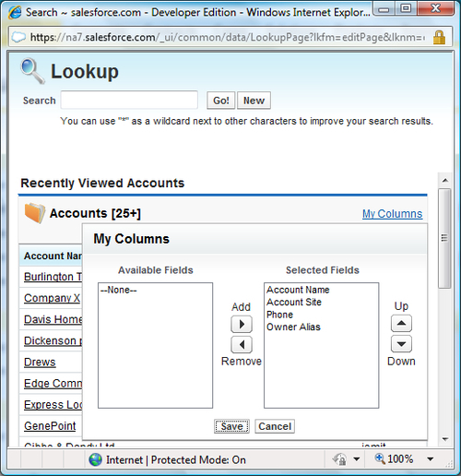Click into the Search text field
Viewport: 461px width, 476px height.
129,100
